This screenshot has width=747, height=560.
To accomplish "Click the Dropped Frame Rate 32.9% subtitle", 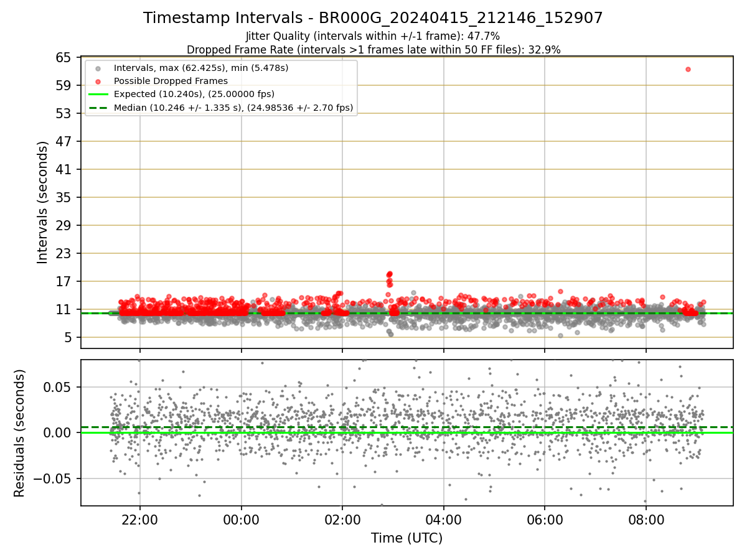I will [374, 50].
